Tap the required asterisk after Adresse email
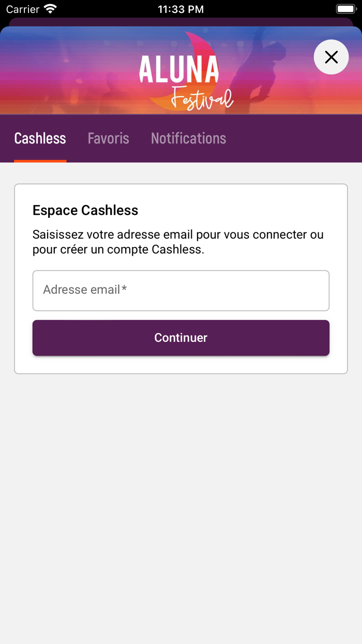 124,289
